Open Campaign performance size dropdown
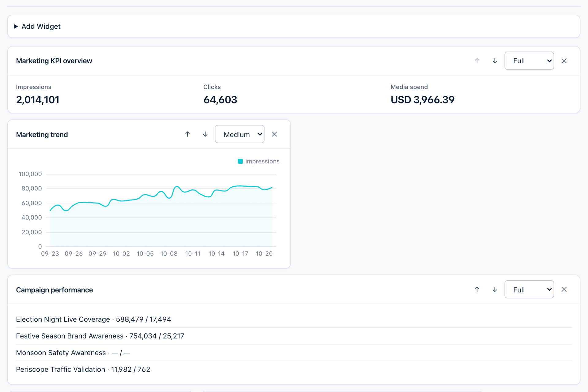588x392 pixels. coord(529,289)
